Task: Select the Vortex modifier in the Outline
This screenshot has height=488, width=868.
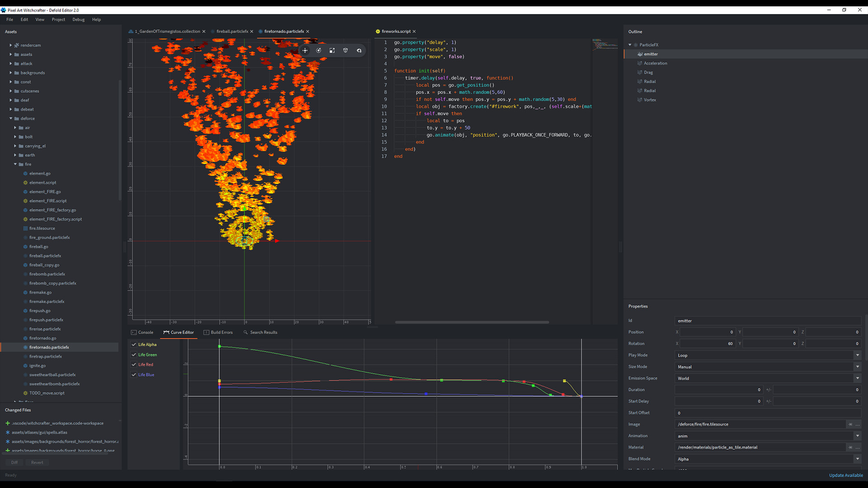Action: click(650, 99)
